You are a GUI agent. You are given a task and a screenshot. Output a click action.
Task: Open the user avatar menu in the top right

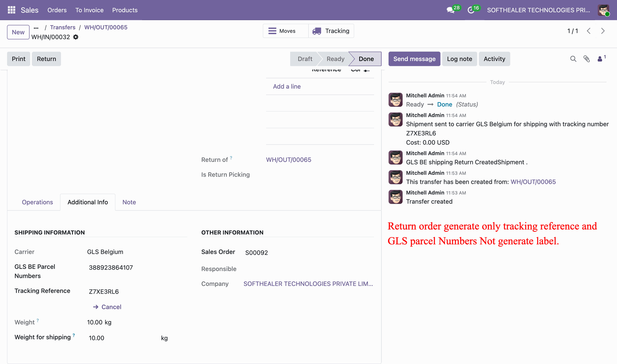pyautogui.click(x=603, y=10)
